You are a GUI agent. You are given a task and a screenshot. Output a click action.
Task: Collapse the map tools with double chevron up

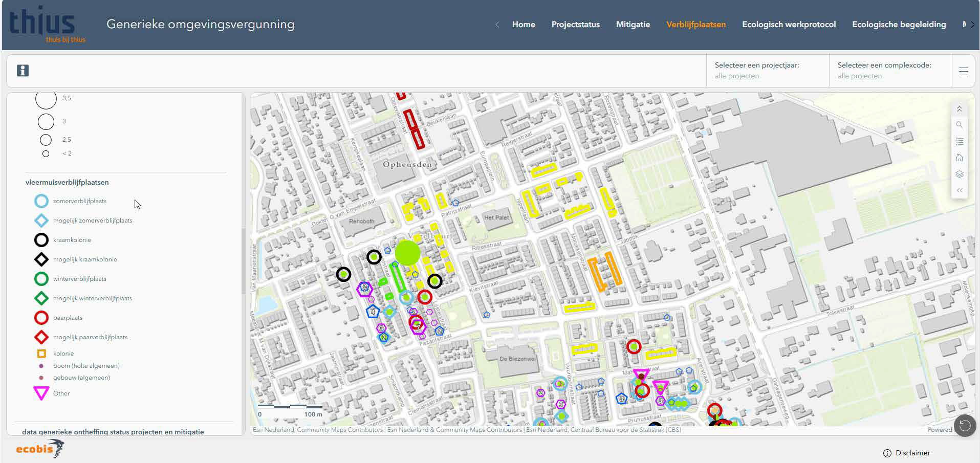[x=959, y=108]
